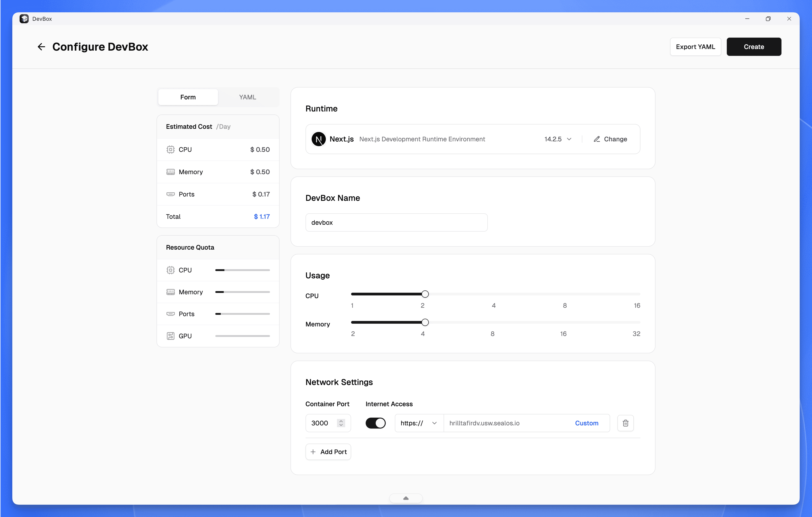This screenshot has width=812, height=517.
Task: Click the plus icon in Add Port
Action: point(313,452)
